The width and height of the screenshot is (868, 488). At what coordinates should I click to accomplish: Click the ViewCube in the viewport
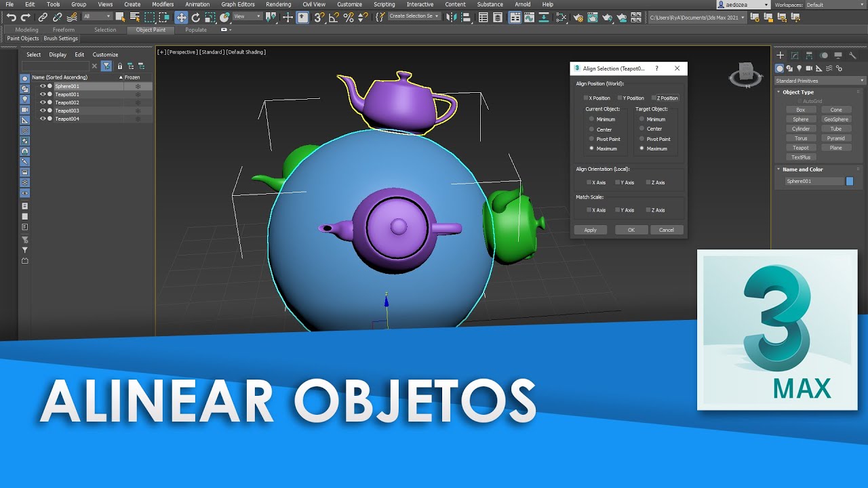745,73
